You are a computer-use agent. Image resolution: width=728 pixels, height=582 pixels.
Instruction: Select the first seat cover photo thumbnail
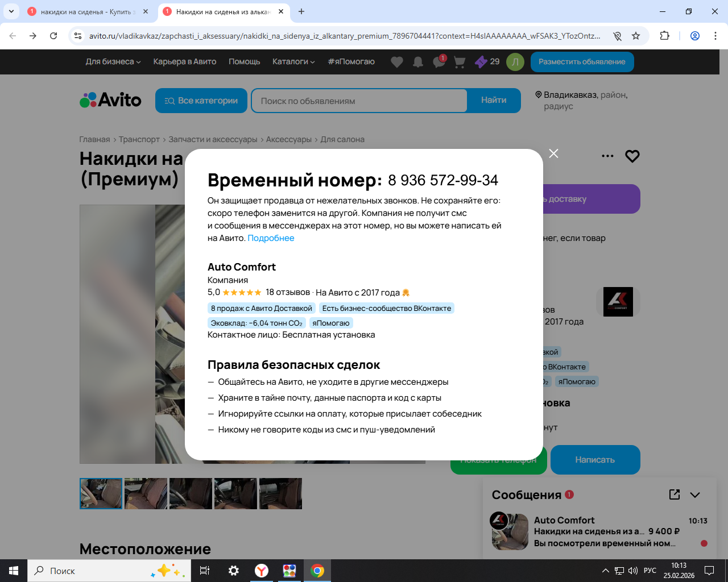(101, 493)
